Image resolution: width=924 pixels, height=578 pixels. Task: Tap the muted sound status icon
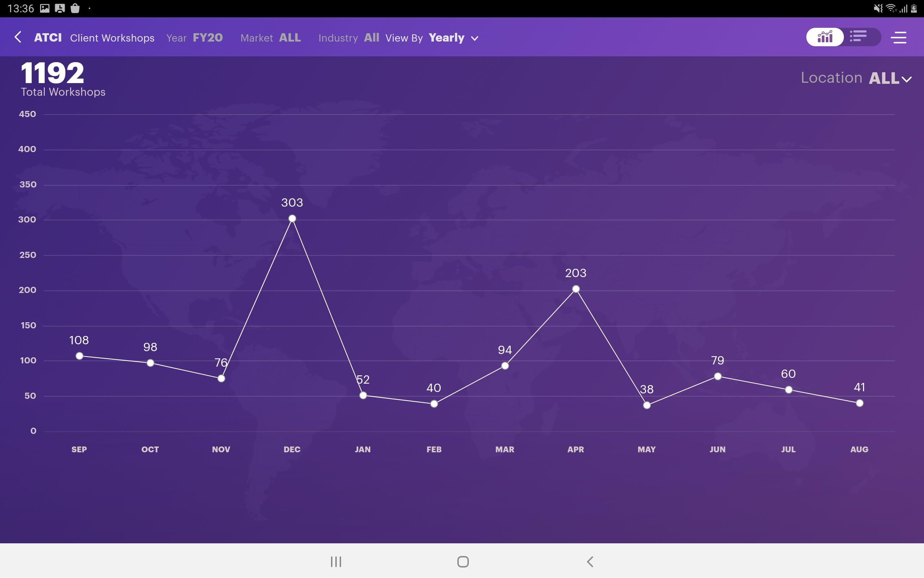click(878, 8)
